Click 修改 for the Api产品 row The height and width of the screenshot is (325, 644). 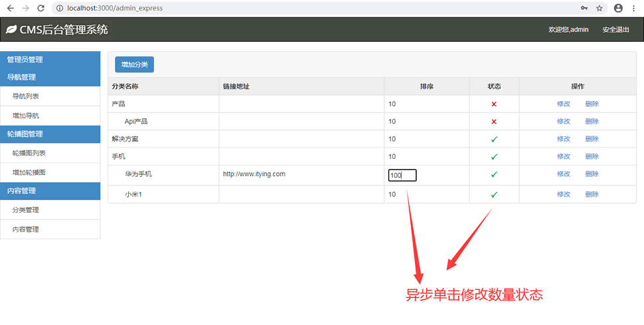564,122
